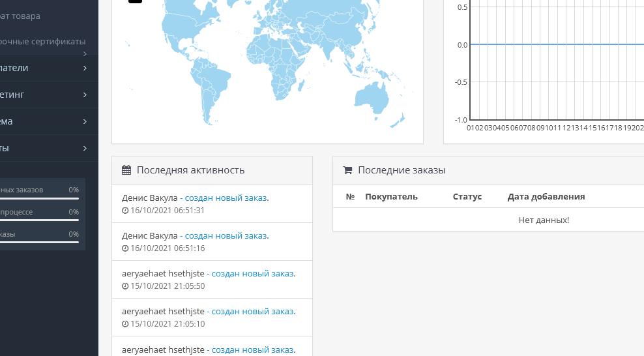Click the Дата добавления column header
Image resolution: width=644 pixels, height=356 pixels.
click(546, 197)
